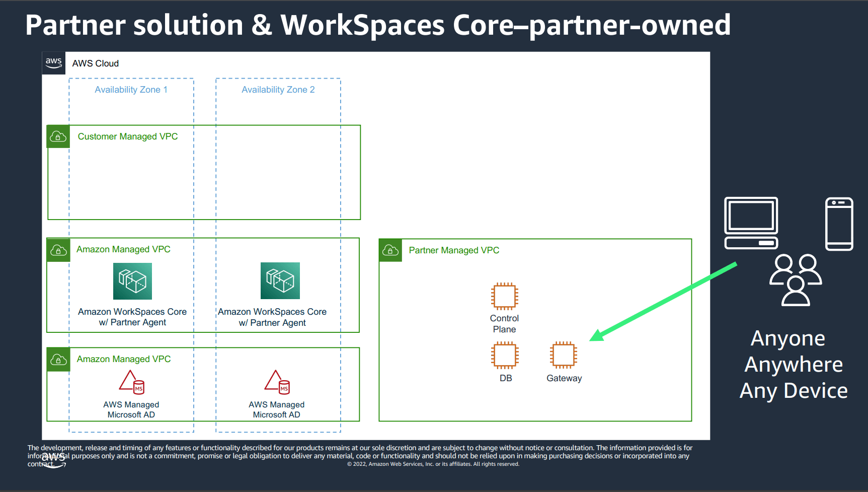Click the Anyone Anywhere Any Device text

(x=794, y=364)
